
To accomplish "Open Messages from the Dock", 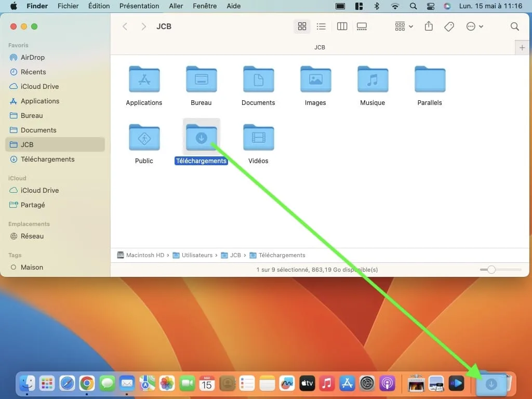I will click(x=107, y=384).
